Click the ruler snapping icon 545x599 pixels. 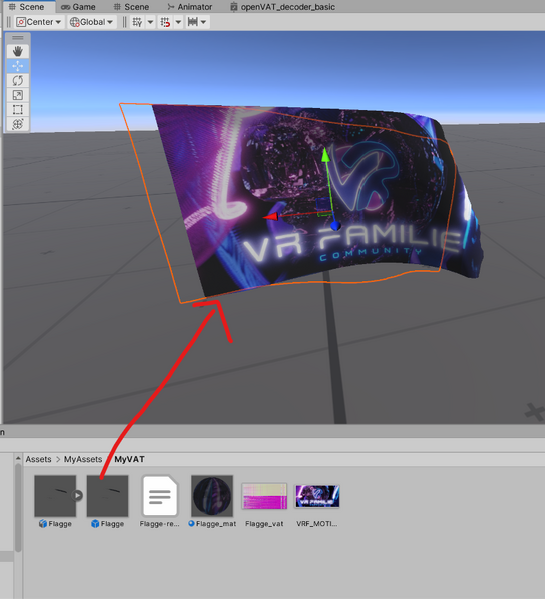(x=192, y=22)
